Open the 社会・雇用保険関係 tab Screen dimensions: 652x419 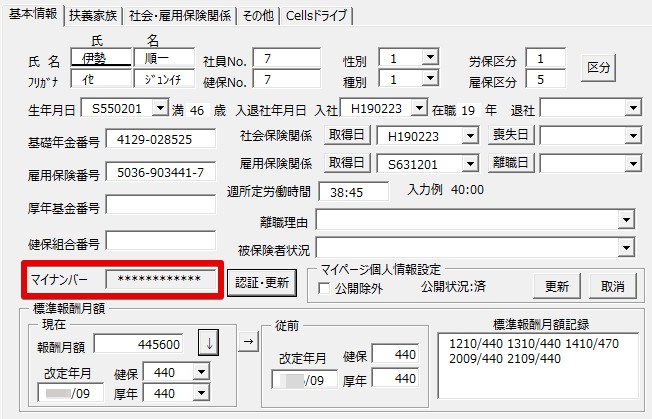(180, 15)
